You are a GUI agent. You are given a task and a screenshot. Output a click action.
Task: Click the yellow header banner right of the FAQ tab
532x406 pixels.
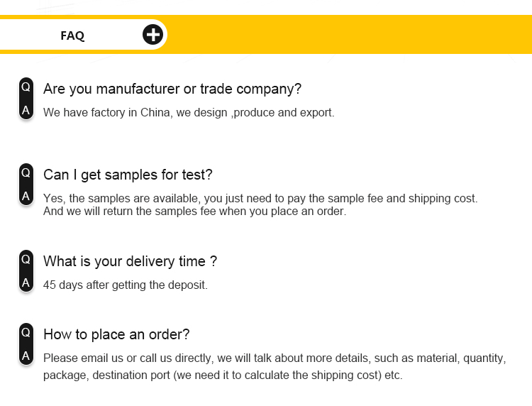(348, 34)
